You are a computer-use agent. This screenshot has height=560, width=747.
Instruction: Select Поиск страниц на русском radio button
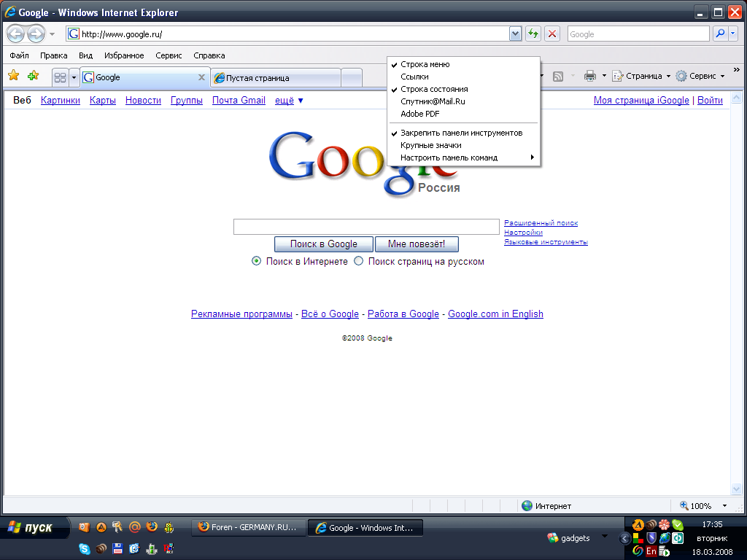tap(358, 261)
